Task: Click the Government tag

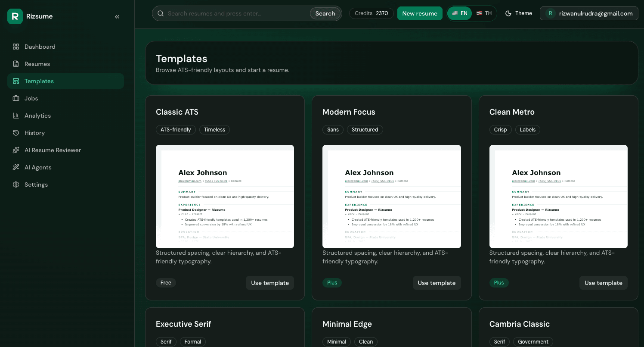Action: pos(533,342)
